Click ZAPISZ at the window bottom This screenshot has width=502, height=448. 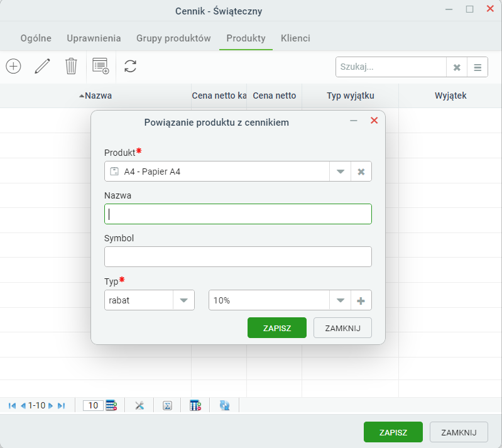[x=393, y=432]
